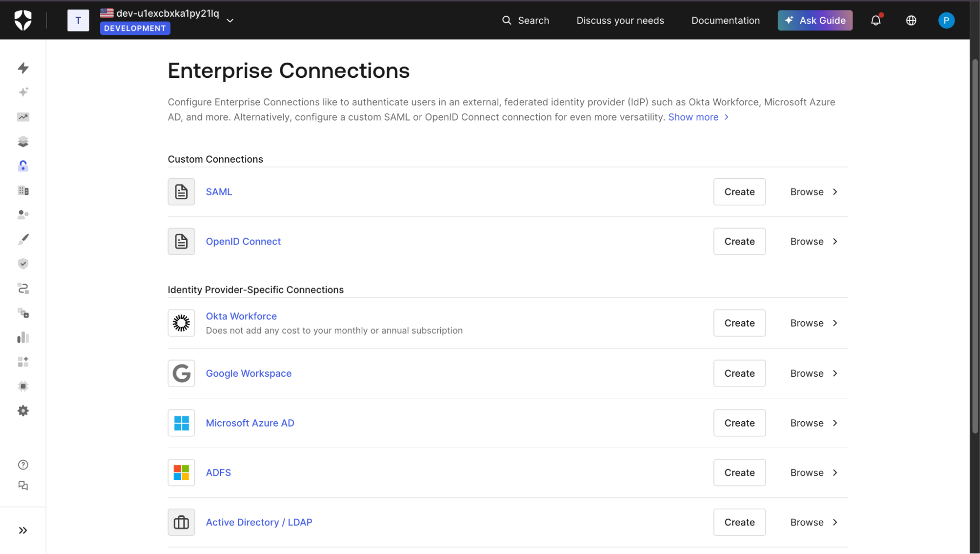This screenshot has width=980, height=554.
Task: Open the Google Workspace link
Action: 248,373
